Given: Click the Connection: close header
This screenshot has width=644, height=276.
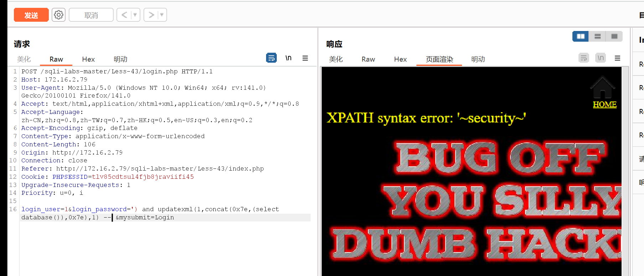Looking at the screenshot, I should coord(54,160).
